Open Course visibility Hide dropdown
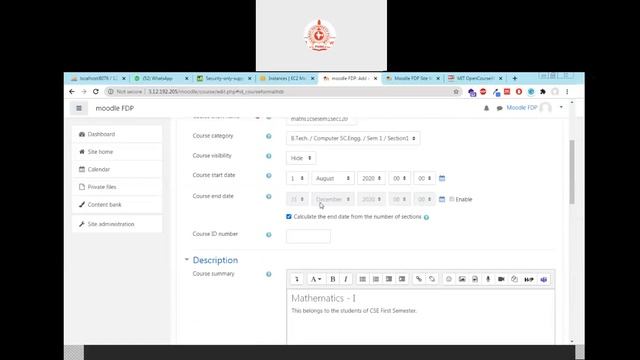The width and height of the screenshot is (640, 360). click(x=301, y=158)
